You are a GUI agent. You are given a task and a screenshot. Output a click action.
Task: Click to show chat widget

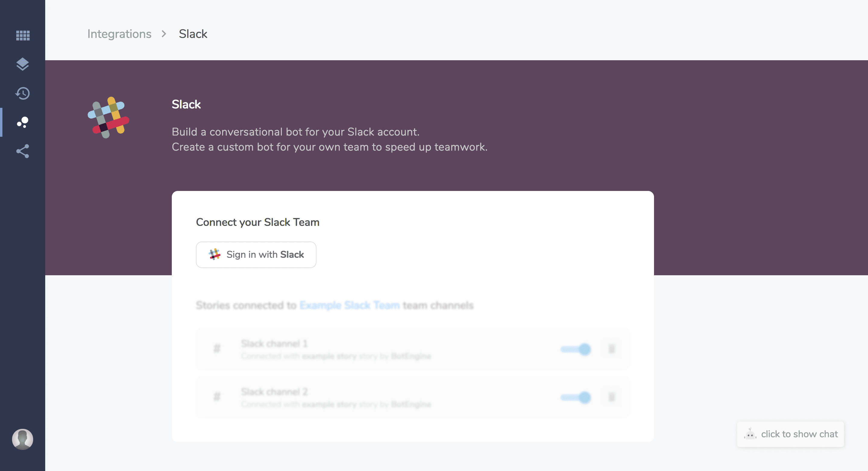click(791, 434)
